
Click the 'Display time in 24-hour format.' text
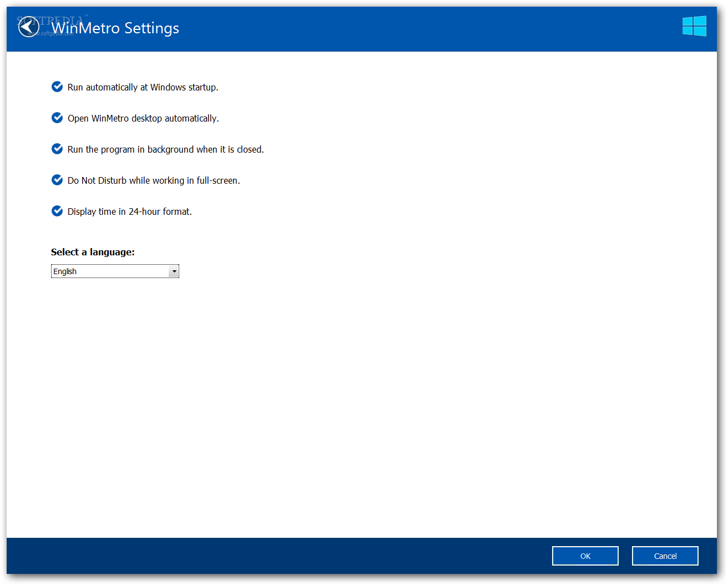[130, 211]
